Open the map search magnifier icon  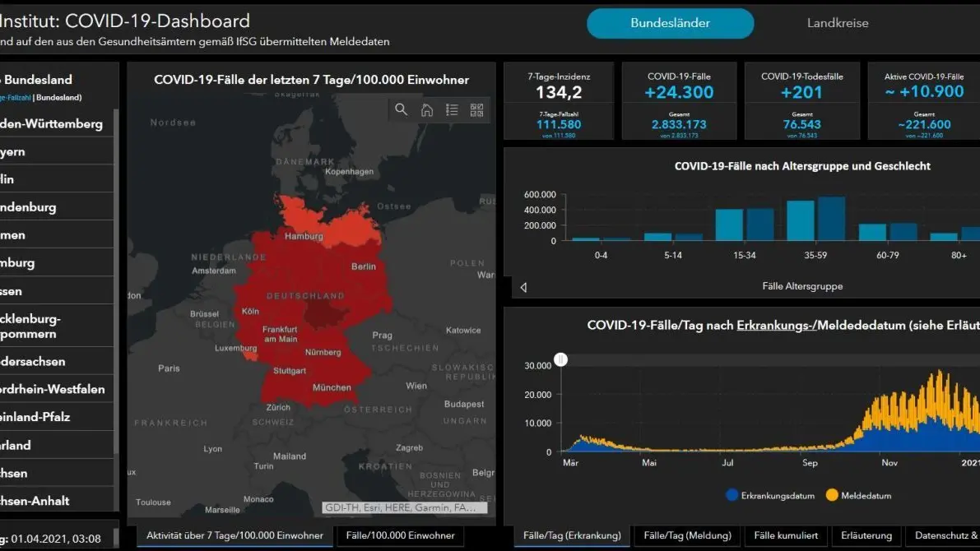click(402, 110)
